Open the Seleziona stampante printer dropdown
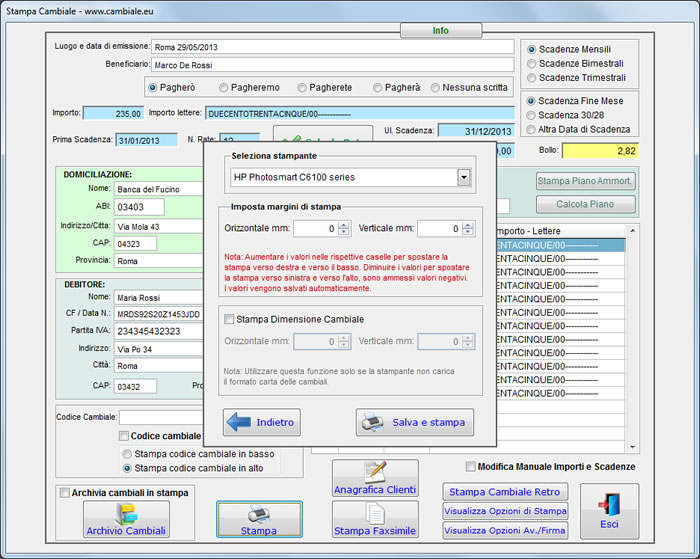This screenshot has width=700, height=559. coord(464,177)
